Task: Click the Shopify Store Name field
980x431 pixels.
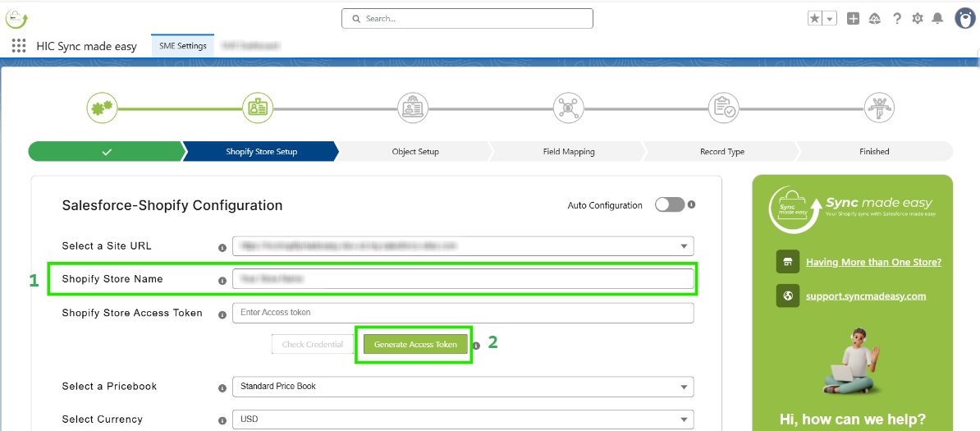Action: tap(463, 279)
